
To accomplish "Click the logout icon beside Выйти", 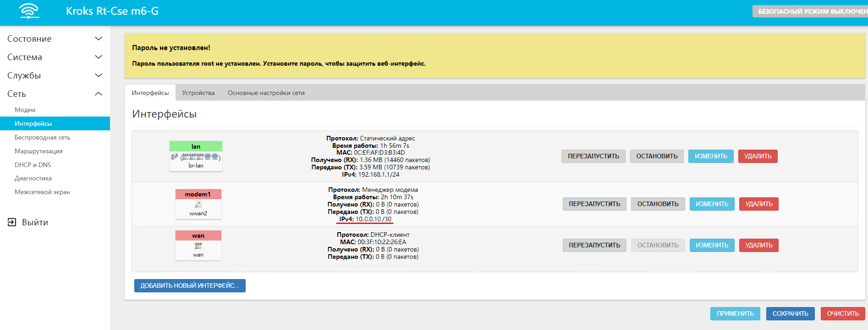I will click(12, 223).
